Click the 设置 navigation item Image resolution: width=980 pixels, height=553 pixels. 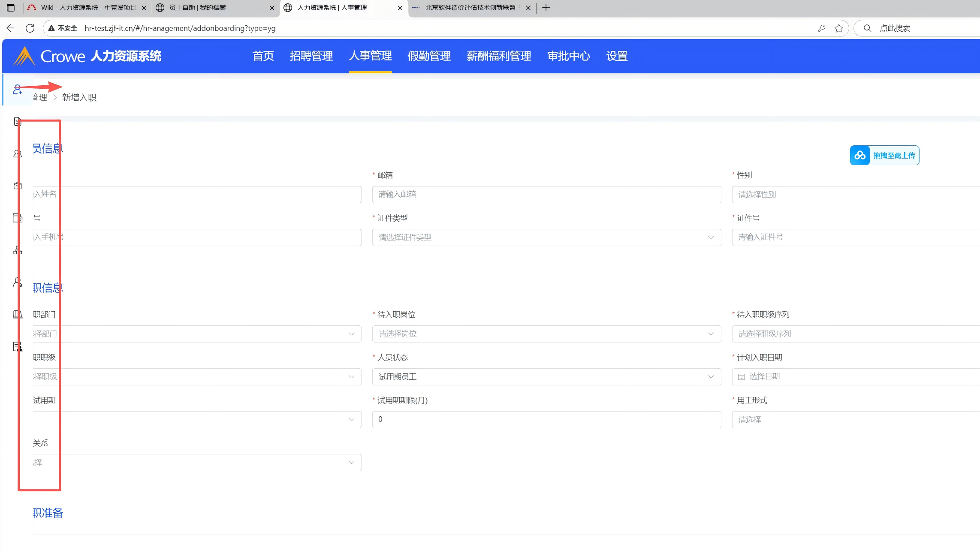point(617,56)
